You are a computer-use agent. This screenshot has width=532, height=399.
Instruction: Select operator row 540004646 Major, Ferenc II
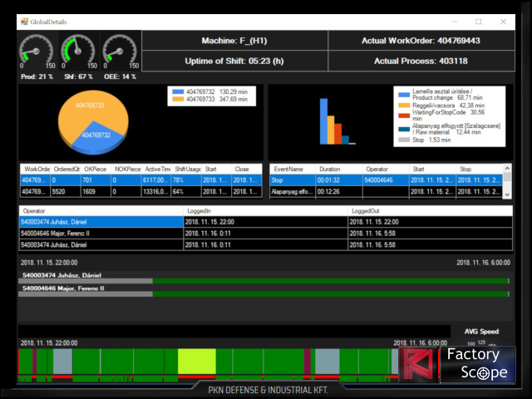266,234
